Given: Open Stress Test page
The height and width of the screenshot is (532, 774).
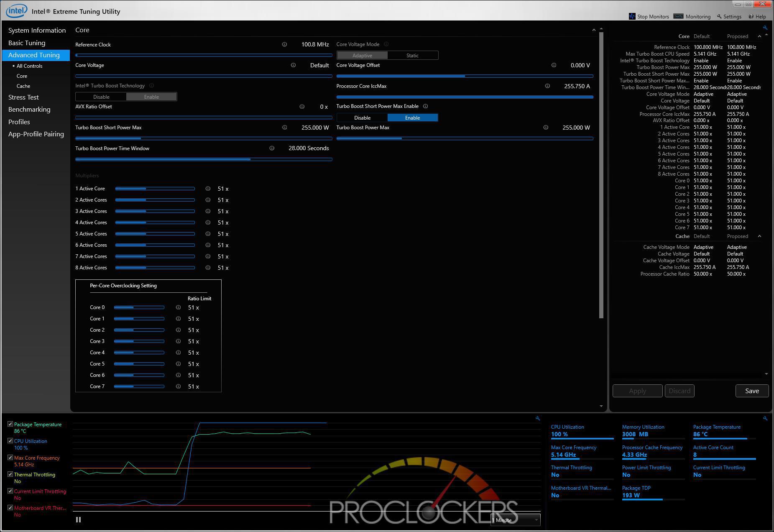Looking at the screenshot, I should 23,97.
